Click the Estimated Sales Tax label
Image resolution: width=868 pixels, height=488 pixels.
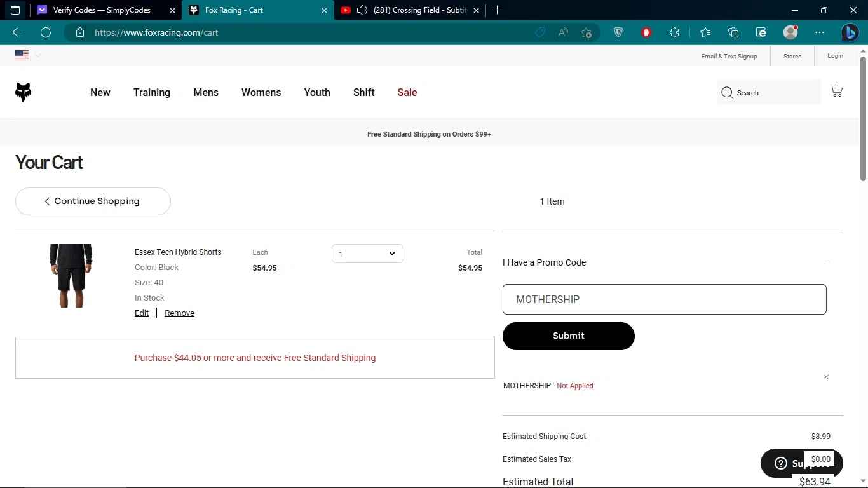pyautogui.click(x=537, y=459)
